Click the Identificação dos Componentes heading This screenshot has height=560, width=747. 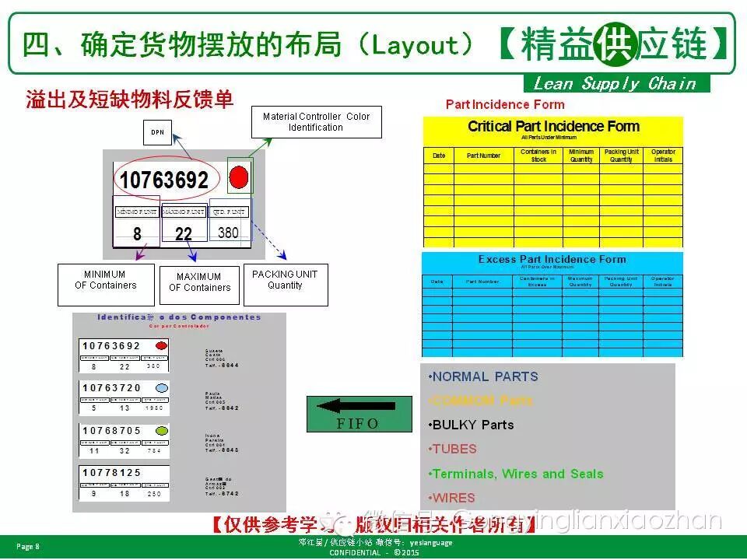(179, 317)
